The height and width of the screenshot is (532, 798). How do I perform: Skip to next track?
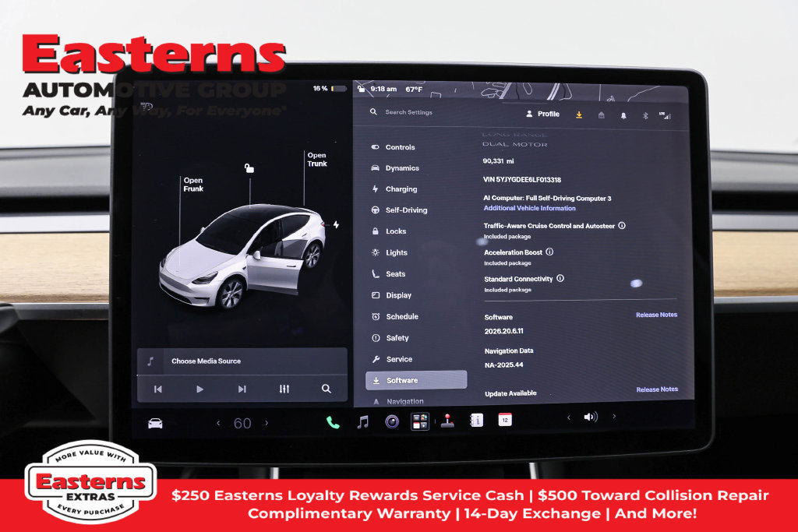point(242,389)
